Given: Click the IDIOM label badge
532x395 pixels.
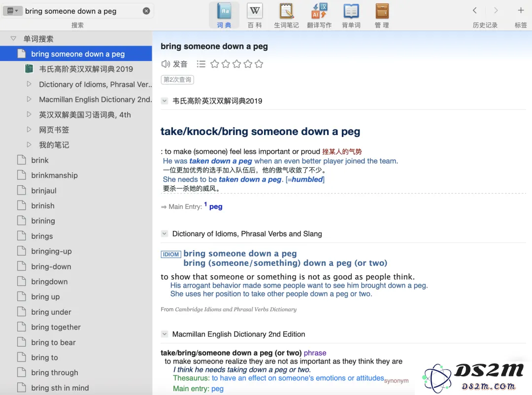Looking at the screenshot, I should (171, 254).
